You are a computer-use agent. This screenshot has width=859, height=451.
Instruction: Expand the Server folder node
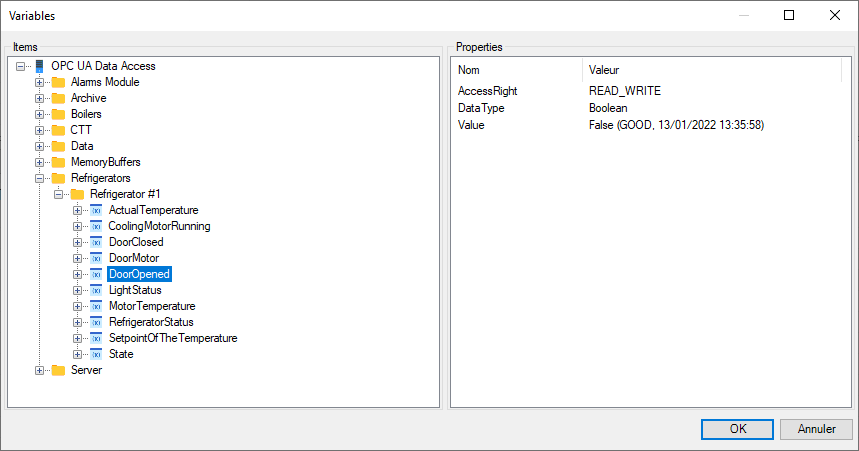pyautogui.click(x=40, y=370)
